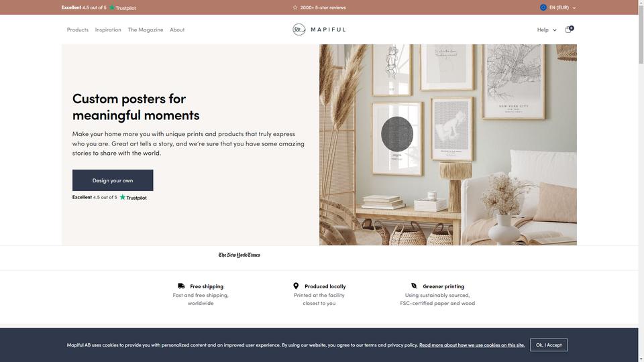644x362 pixels.
Task: Open the Products menu
Action: [78, 29]
